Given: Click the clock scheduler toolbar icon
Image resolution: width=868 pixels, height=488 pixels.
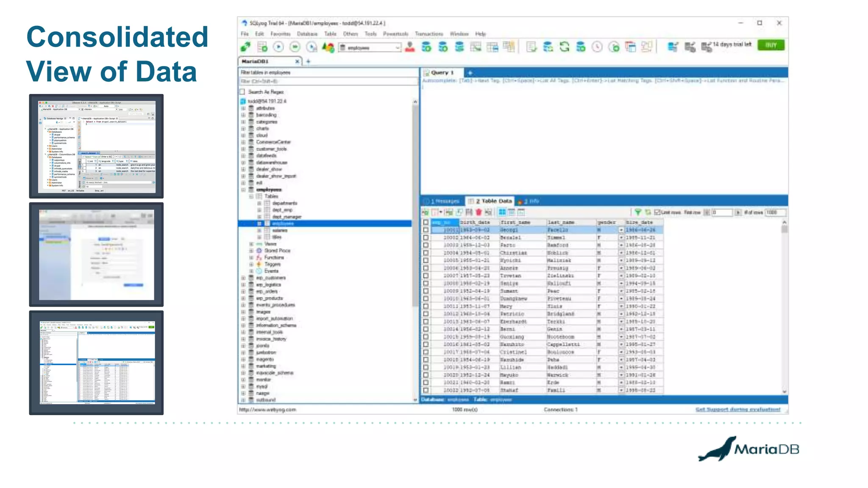Looking at the screenshot, I should [x=597, y=47].
